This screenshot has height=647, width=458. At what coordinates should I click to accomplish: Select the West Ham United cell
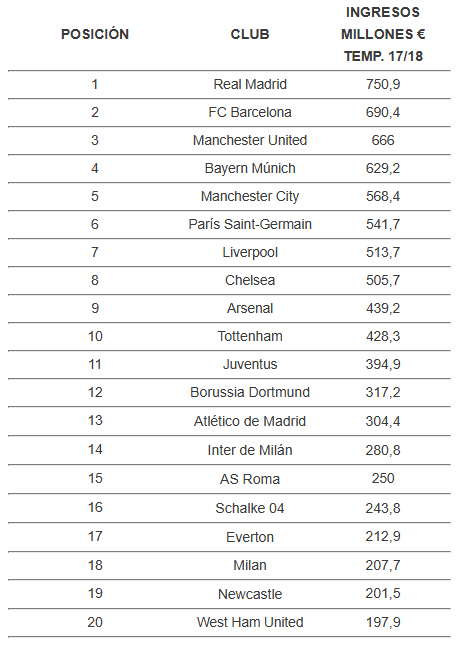250,622
